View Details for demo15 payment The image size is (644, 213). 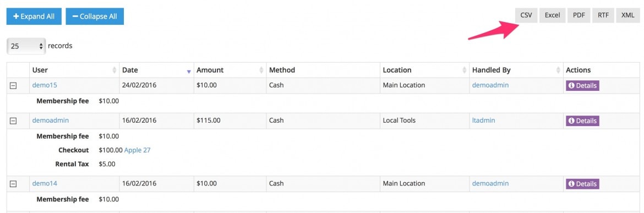[x=582, y=86]
